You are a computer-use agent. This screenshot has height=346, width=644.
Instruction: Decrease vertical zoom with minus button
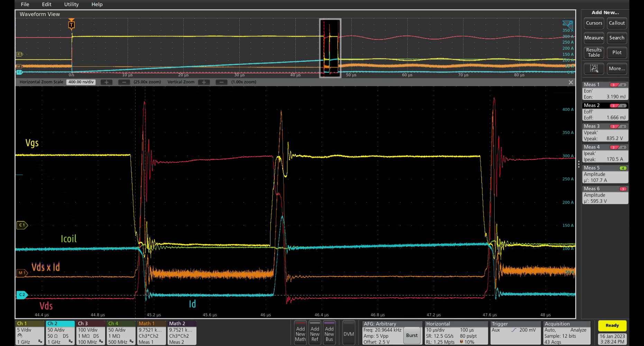pyautogui.click(x=221, y=82)
